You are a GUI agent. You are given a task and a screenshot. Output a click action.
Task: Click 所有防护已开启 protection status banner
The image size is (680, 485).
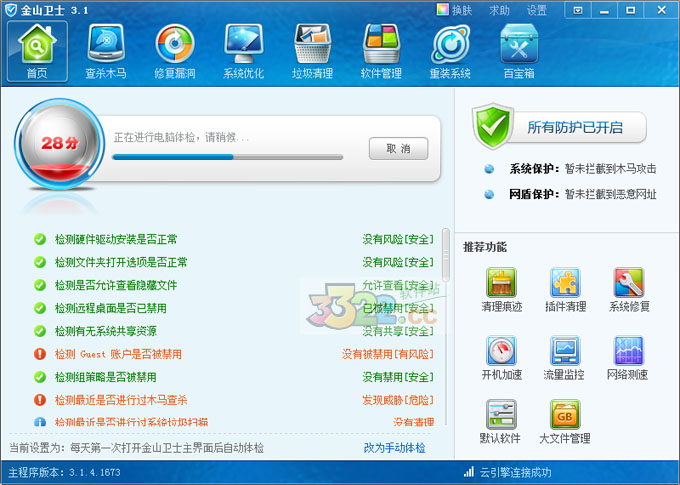tap(575, 128)
